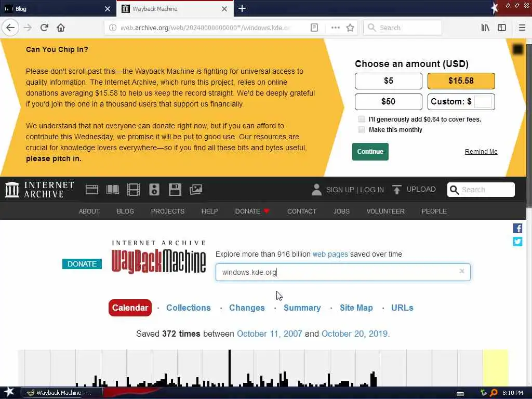
Task: Close the Wayback Machine tab
Action: pyautogui.click(x=224, y=9)
